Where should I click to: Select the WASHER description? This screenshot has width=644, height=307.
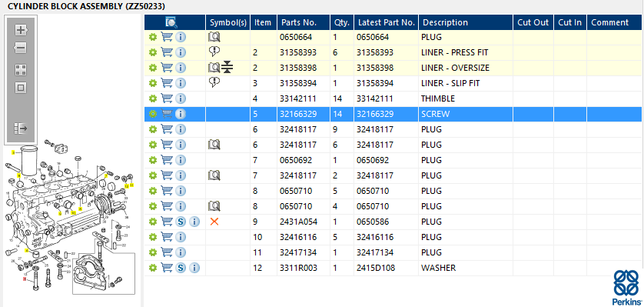[x=438, y=268]
